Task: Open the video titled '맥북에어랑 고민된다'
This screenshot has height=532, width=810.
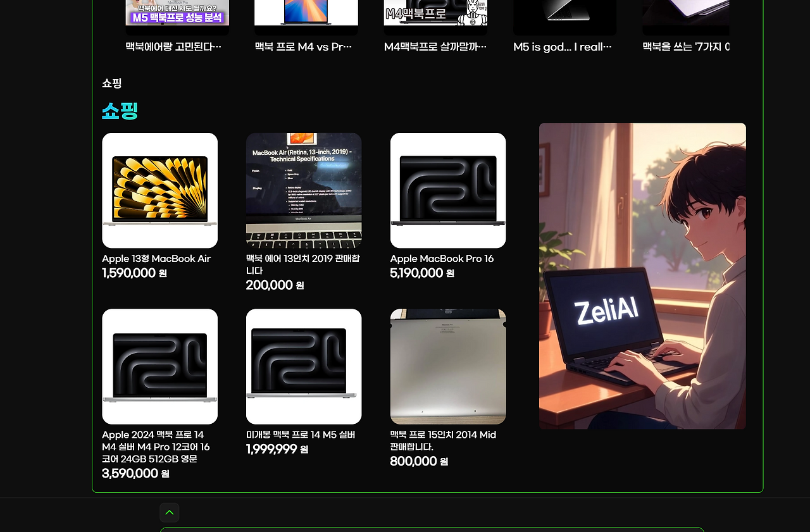Action: 174,47
